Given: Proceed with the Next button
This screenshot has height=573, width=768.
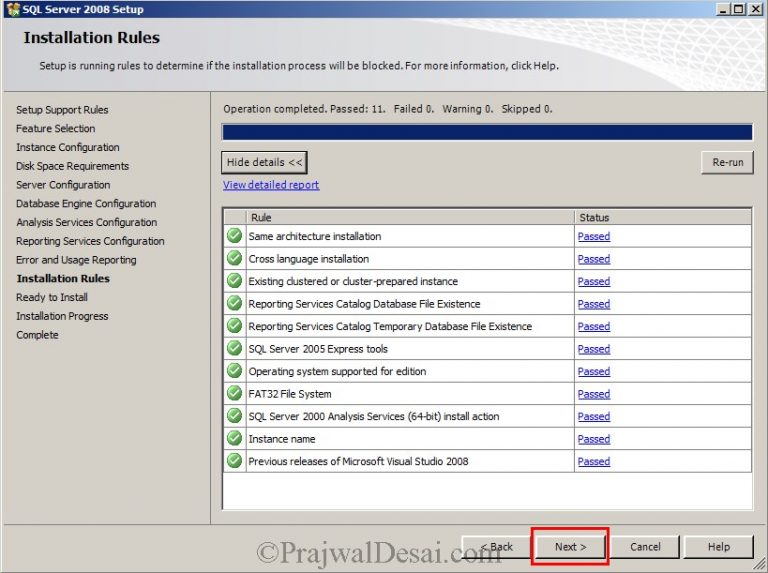Looking at the screenshot, I should pyautogui.click(x=570, y=547).
